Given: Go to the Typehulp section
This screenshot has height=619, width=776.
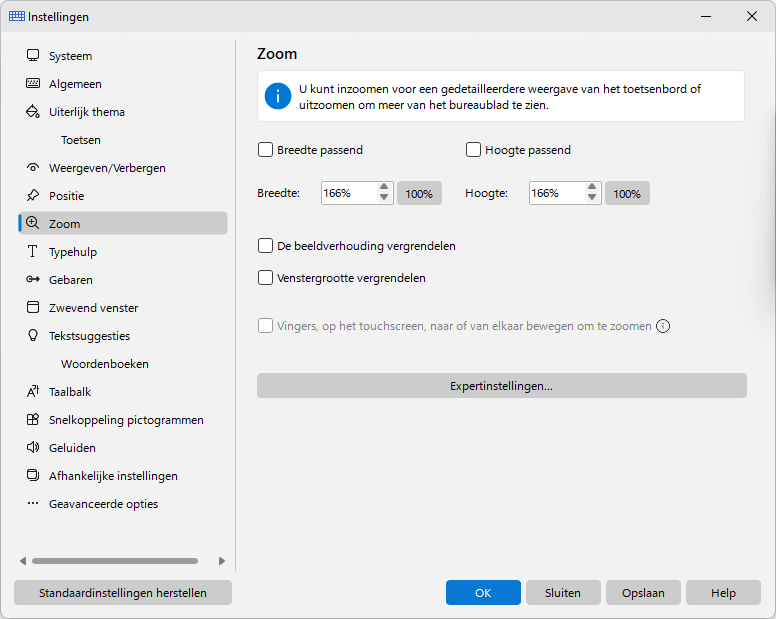Looking at the screenshot, I should (x=123, y=252).
